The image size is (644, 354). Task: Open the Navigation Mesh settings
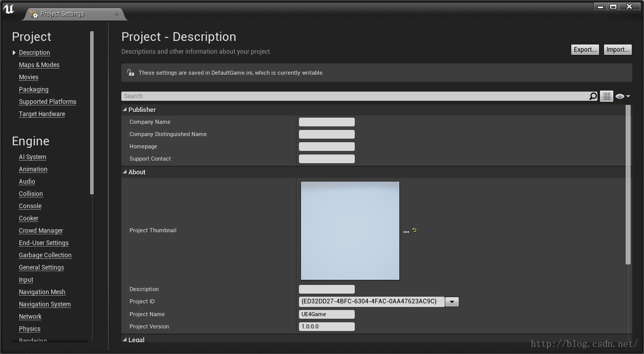pyautogui.click(x=42, y=292)
